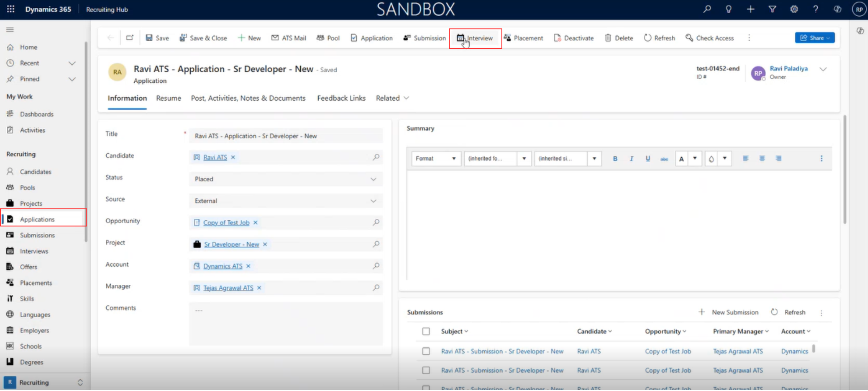This screenshot has height=391, width=868.
Task: Align text right in Summary editor
Action: coord(778,159)
